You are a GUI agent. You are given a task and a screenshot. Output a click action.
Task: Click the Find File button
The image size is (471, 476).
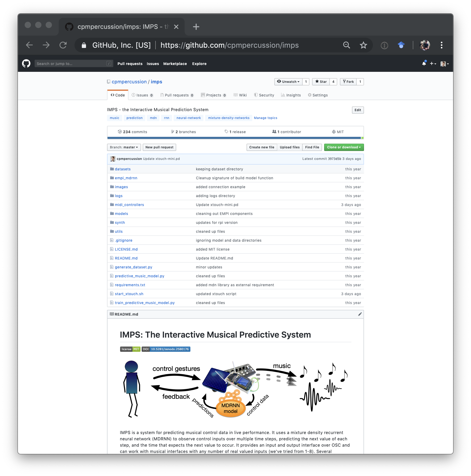312,147
